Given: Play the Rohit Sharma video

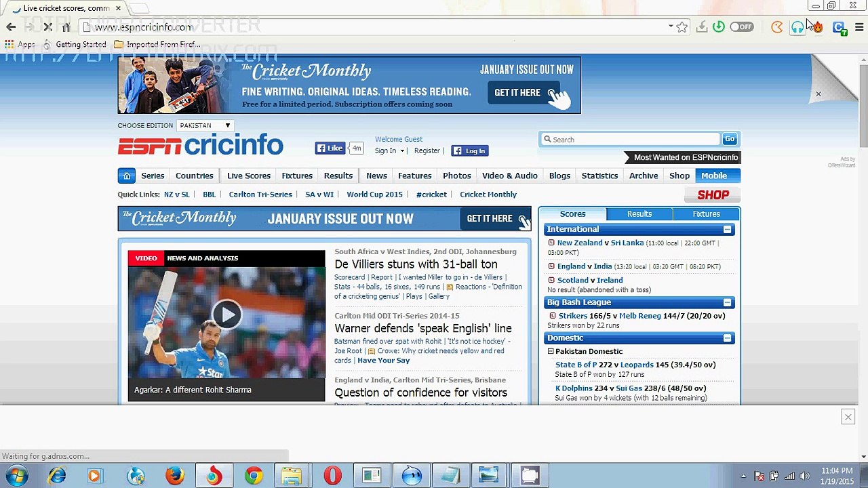Looking at the screenshot, I should (x=226, y=314).
